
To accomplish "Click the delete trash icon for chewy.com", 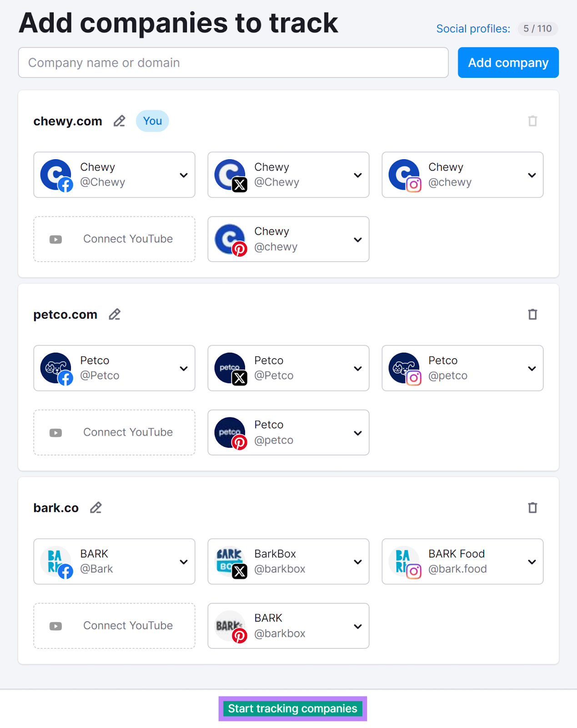I will coord(532,121).
